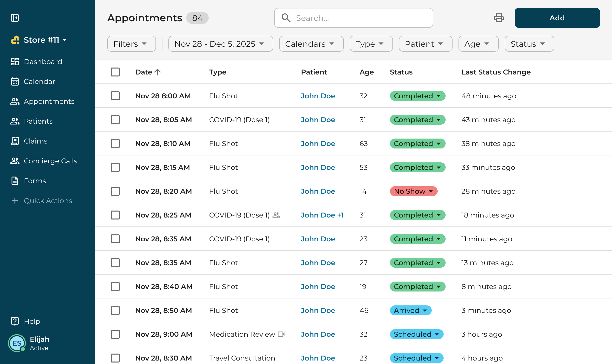612x364 pixels.
Task: Open the Arrived status dropdown
Action: coord(411,310)
